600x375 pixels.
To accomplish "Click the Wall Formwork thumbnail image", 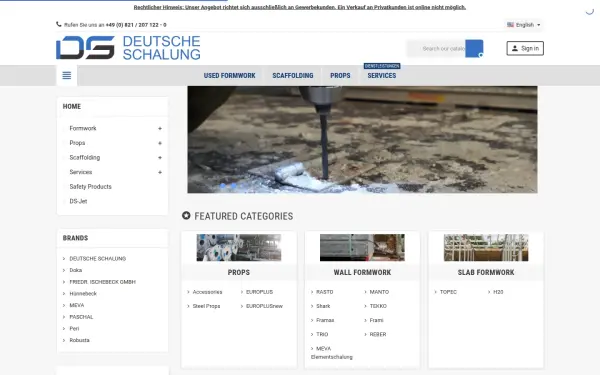I will click(362, 248).
